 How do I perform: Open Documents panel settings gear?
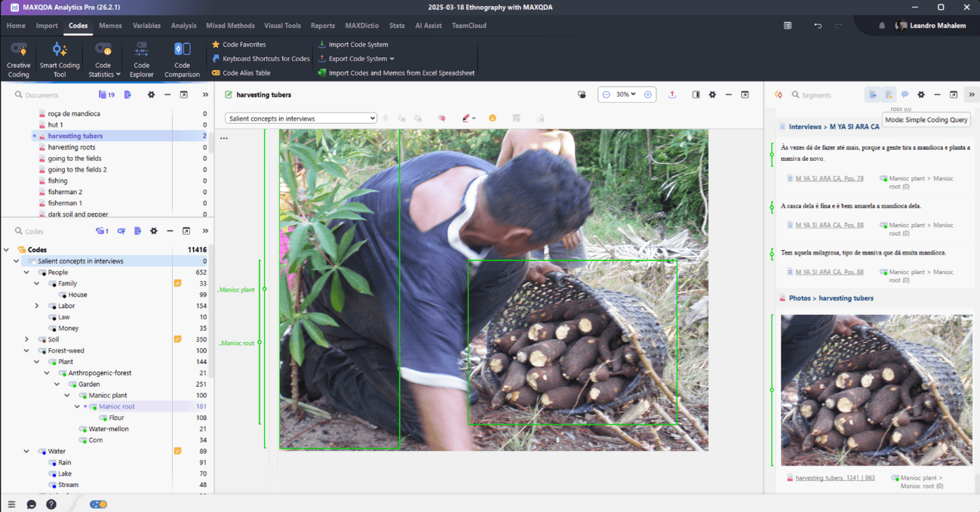point(151,95)
